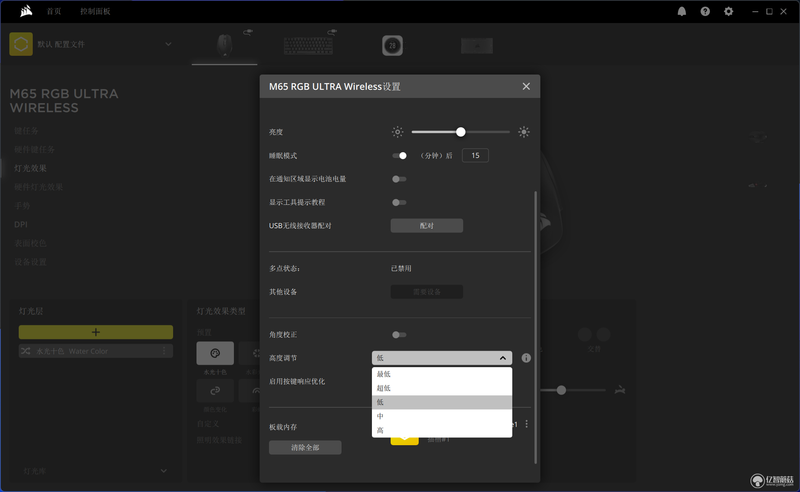Screen dimensions: 800x492
Task: Open 键任务 in the sidebar
Action: [26, 131]
